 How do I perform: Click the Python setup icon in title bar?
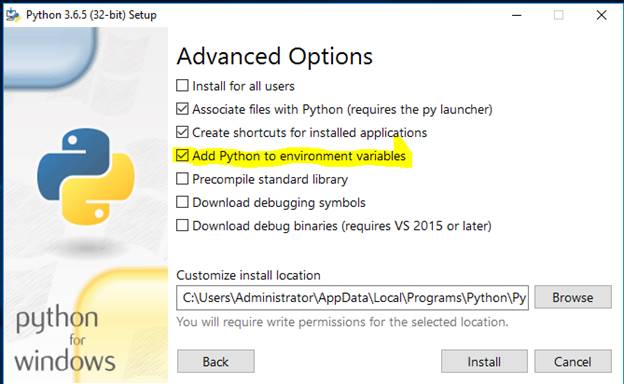(13, 15)
